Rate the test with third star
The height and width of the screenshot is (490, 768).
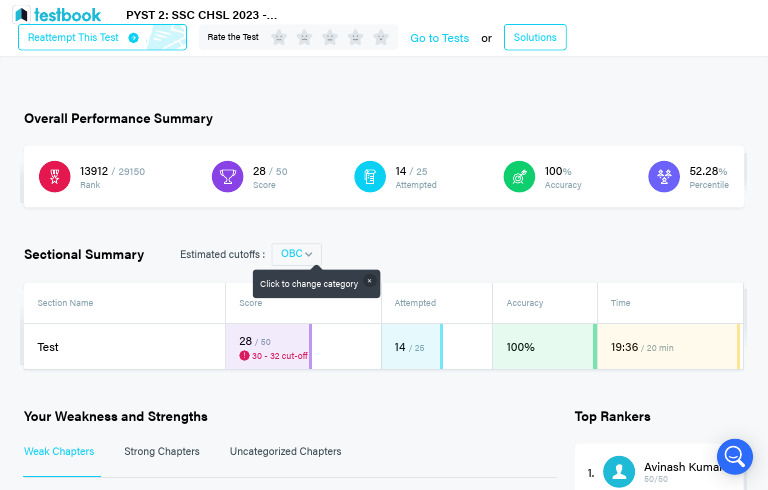(x=330, y=37)
